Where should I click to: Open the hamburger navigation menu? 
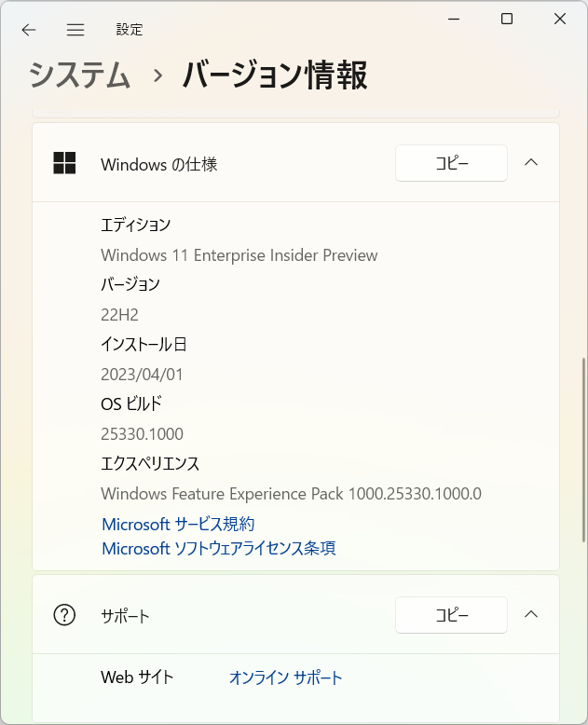[x=75, y=30]
